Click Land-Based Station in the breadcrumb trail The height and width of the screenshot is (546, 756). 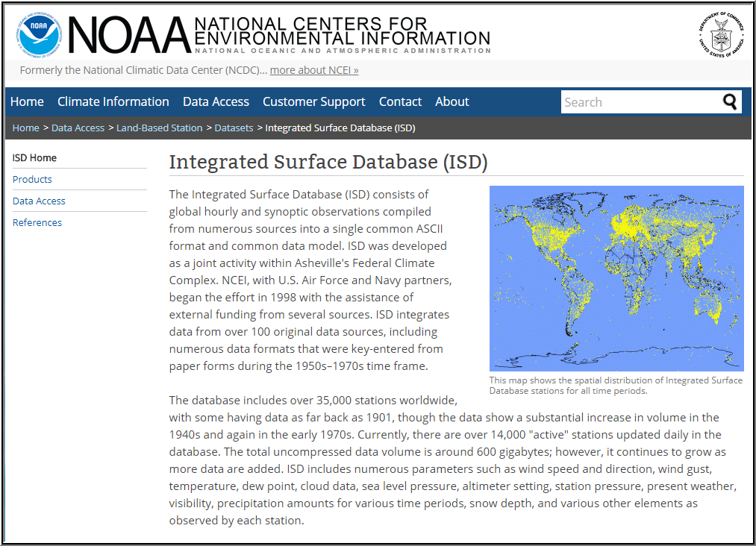[x=159, y=128]
